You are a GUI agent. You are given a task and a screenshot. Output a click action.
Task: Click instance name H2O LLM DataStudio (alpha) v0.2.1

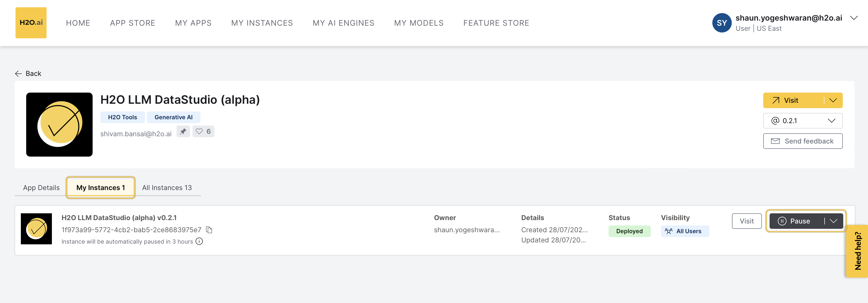pyautogui.click(x=119, y=218)
